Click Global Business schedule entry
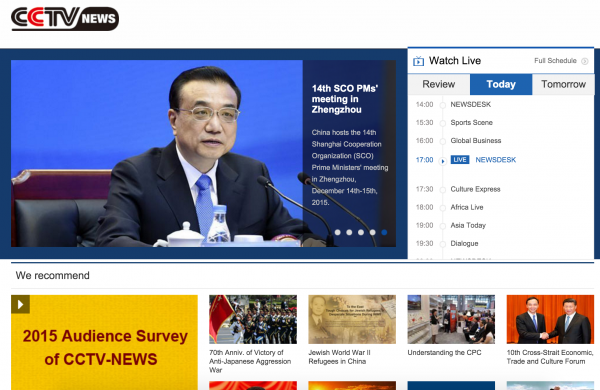The width and height of the screenshot is (600, 390). point(476,141)
